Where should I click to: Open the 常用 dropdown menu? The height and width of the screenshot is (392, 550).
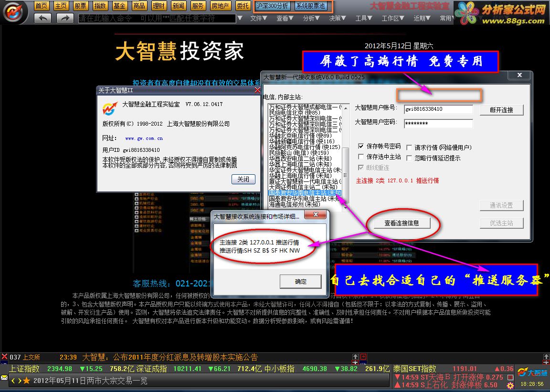[446, 18]
